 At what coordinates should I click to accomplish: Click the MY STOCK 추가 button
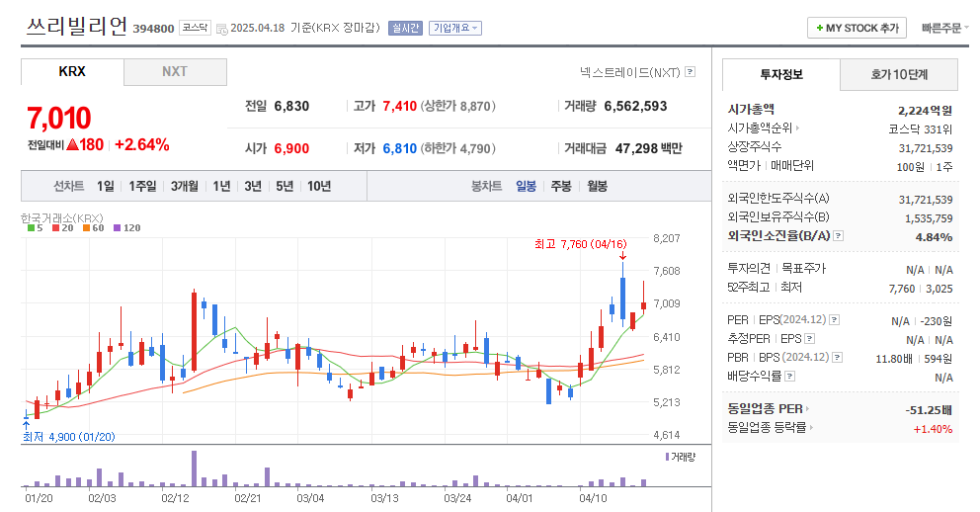point(857,28)
